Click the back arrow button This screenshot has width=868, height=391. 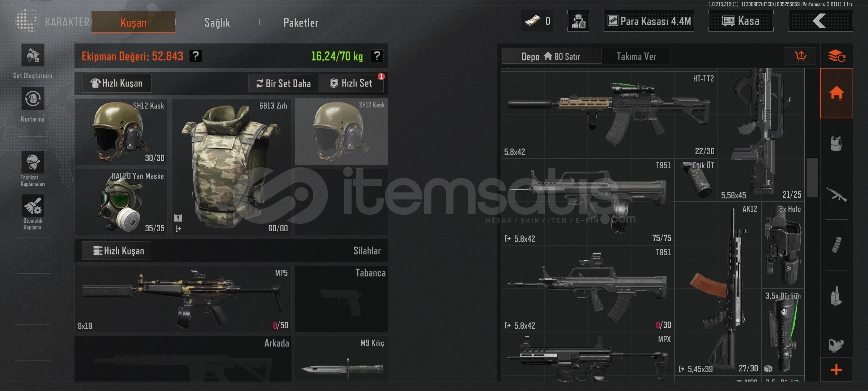pos(820,21)
